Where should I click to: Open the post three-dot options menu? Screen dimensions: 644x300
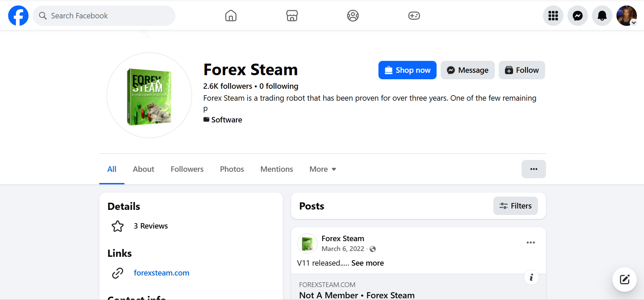pyautogui.click(x=531, y=243)
